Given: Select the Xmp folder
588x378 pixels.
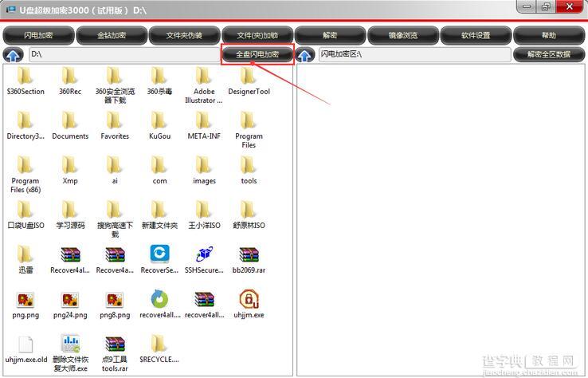Looking at the screenshot, I should point(70,171).
